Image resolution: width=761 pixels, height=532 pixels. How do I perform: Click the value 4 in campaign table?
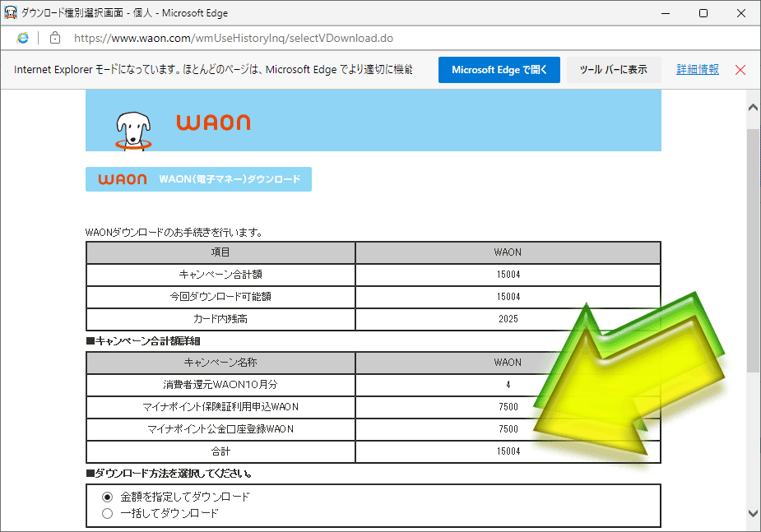(508, 385)
